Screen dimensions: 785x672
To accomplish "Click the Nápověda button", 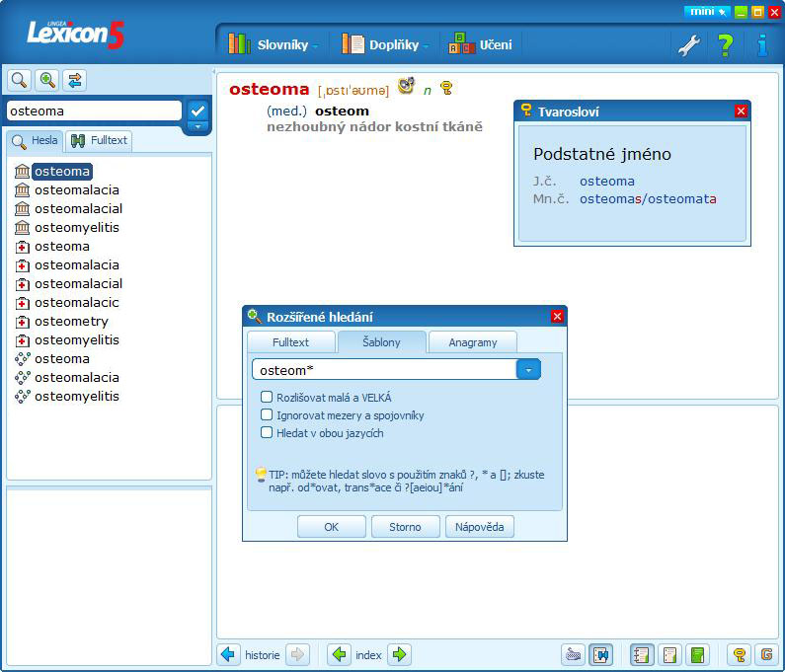I will [479, 526].
